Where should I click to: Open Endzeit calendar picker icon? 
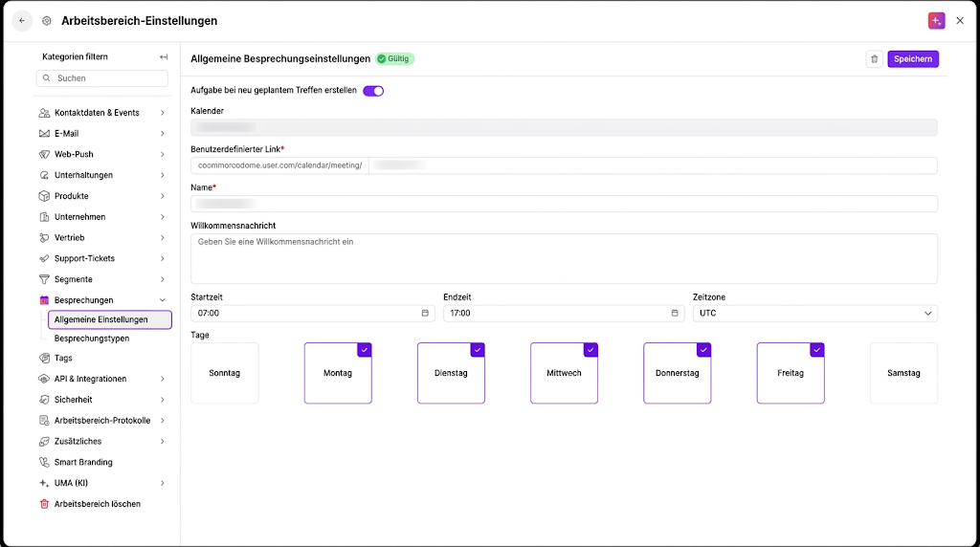(x=675, y=313)
